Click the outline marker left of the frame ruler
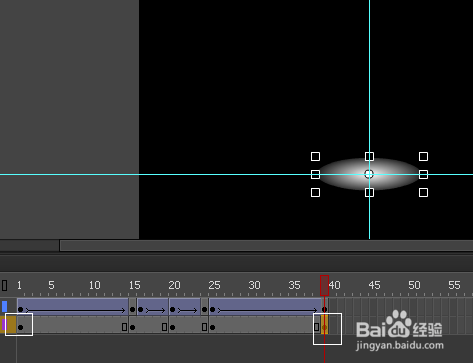The image size is (473, 363). pos(5,285)
